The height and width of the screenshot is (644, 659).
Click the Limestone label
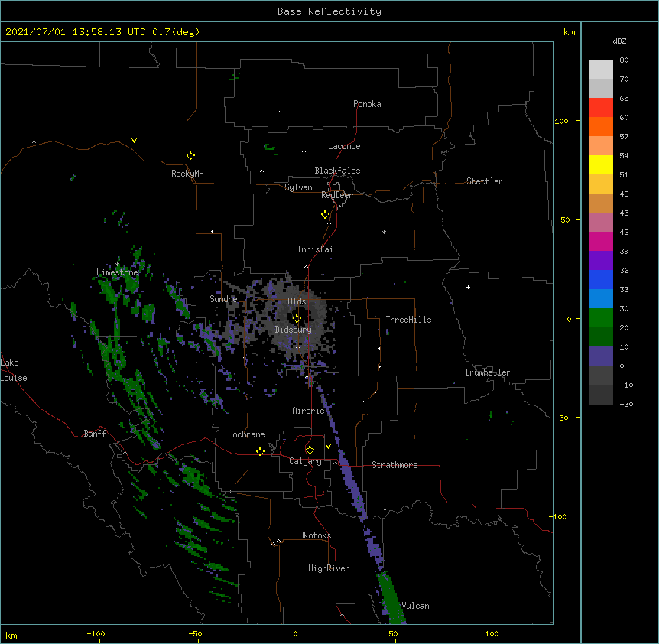(117, 272)
